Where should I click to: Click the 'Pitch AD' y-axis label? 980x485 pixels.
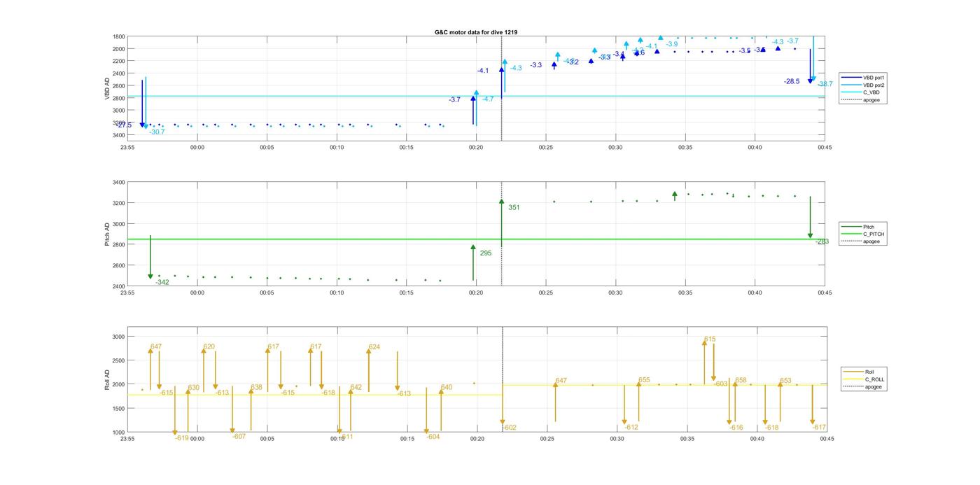[107, 234]
